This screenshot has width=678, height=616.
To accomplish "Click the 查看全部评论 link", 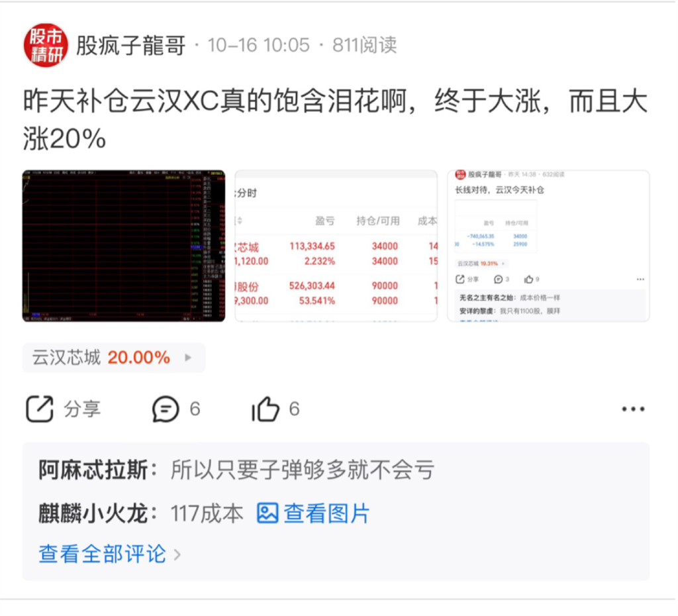I will click(x=103, y=554).
